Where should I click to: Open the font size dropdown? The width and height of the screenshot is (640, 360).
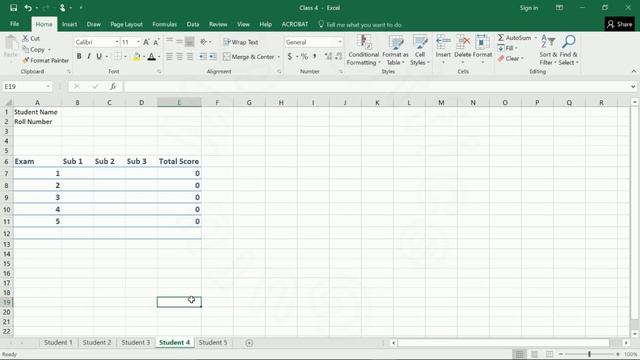coord(138,42)
